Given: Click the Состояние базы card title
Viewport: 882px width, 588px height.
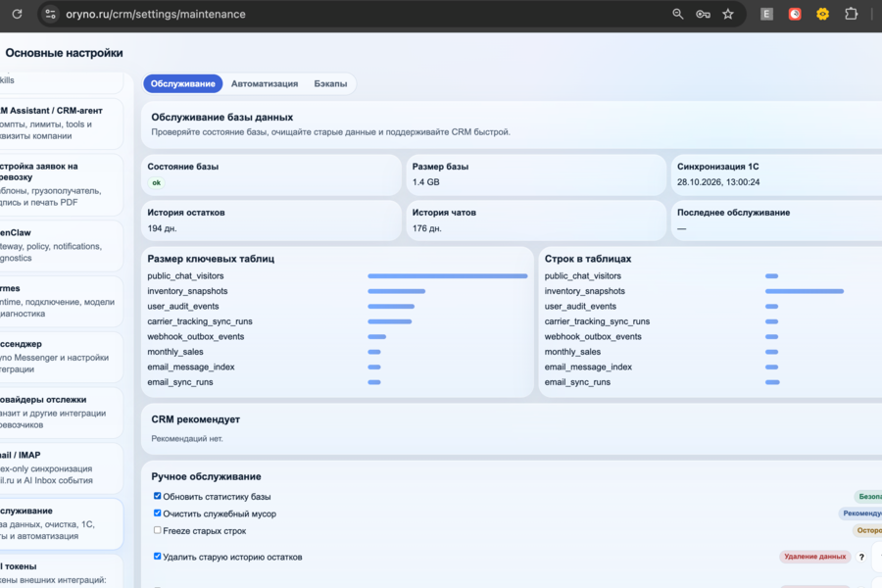Looking at the screenshot, I should [x=183, y=167].
